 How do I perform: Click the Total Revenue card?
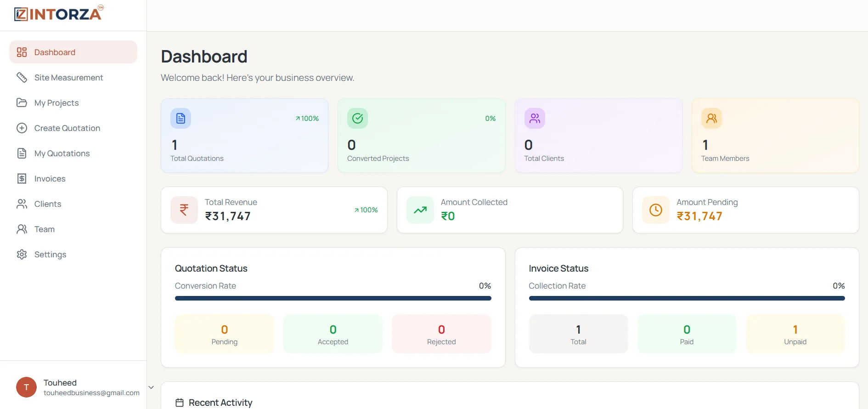[274, 210]
